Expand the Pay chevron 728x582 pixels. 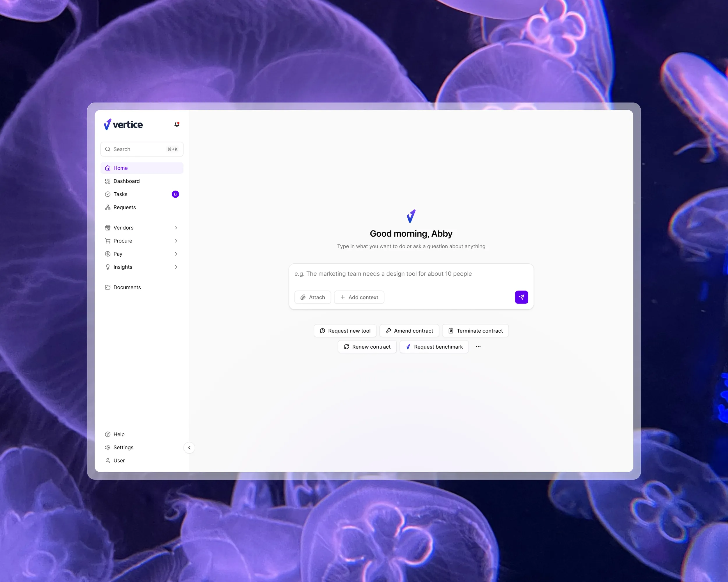pyautogui.click(x=176, y=254)
